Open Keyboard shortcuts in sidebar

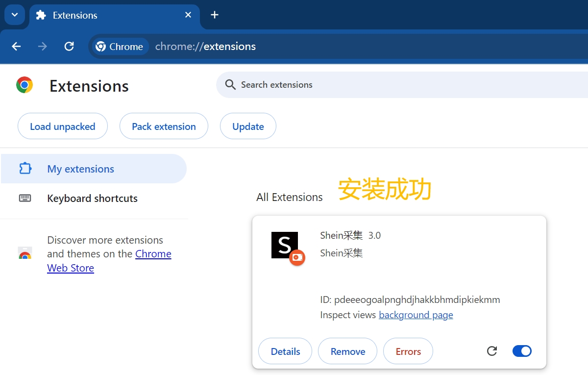point(94,198)
